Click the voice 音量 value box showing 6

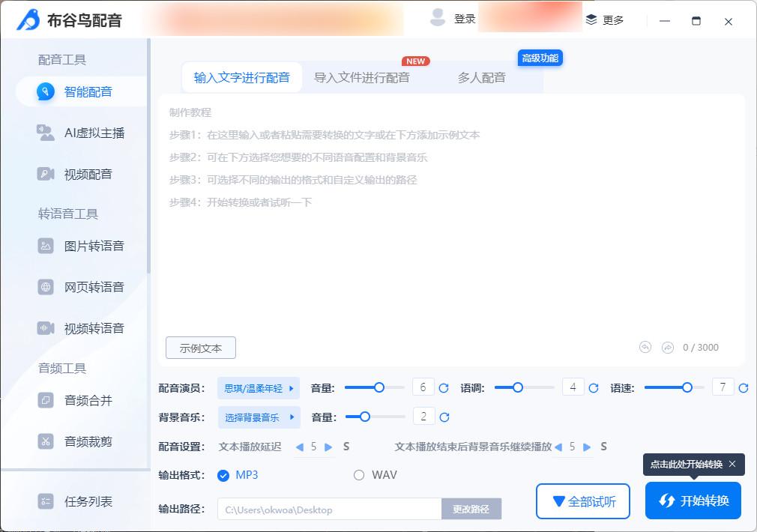tap(423, 387)
